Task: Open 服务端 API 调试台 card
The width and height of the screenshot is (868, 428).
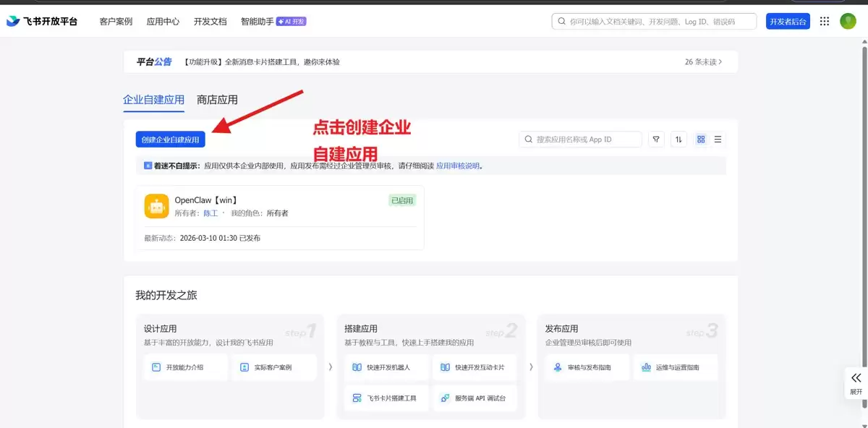Action: (475, 398)
